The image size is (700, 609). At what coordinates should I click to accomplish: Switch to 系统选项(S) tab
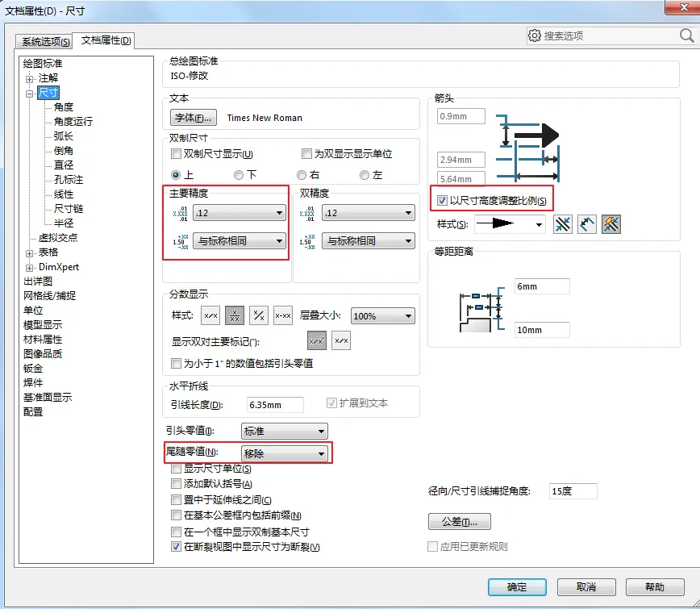point(45,41)
